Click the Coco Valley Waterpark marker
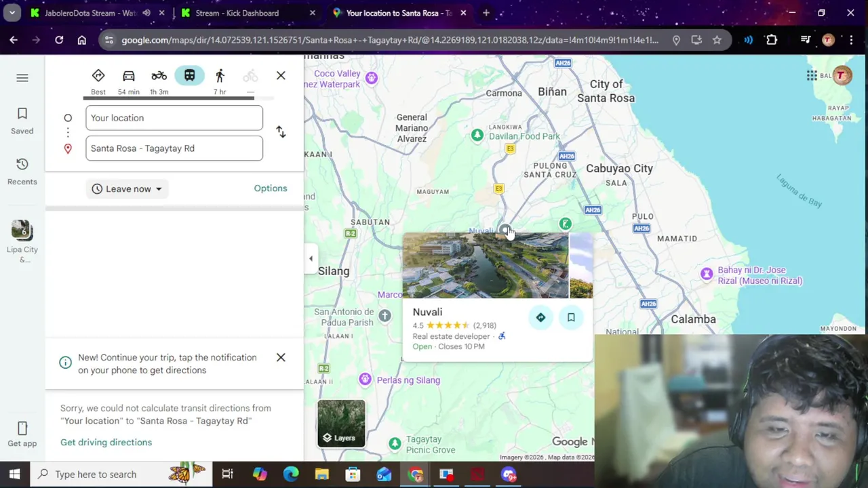 pyautogui.click(x=371, y=79)
